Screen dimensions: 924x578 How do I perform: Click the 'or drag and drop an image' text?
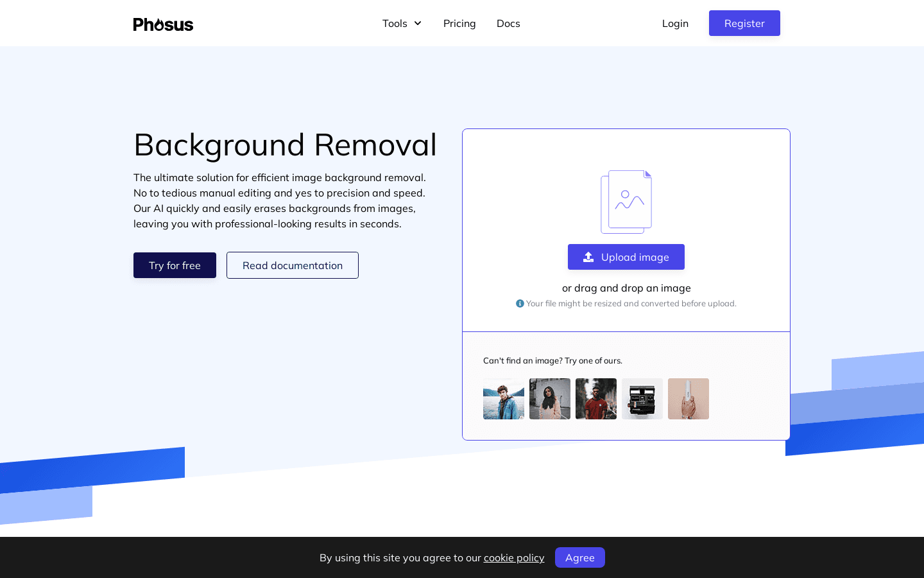[626, 288]
